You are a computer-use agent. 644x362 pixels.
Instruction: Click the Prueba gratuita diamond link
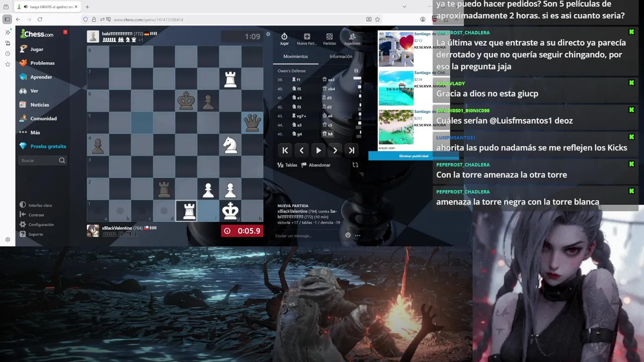click(x=43, y=146)
